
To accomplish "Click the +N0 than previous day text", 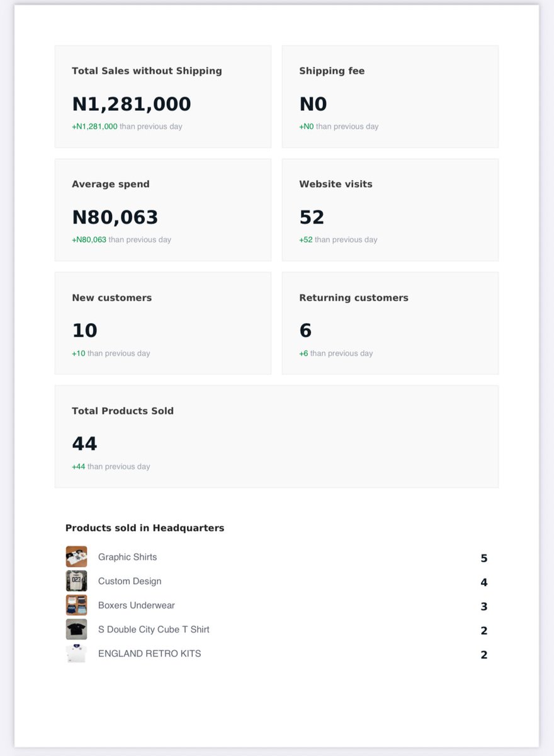I will click(339, 126).
